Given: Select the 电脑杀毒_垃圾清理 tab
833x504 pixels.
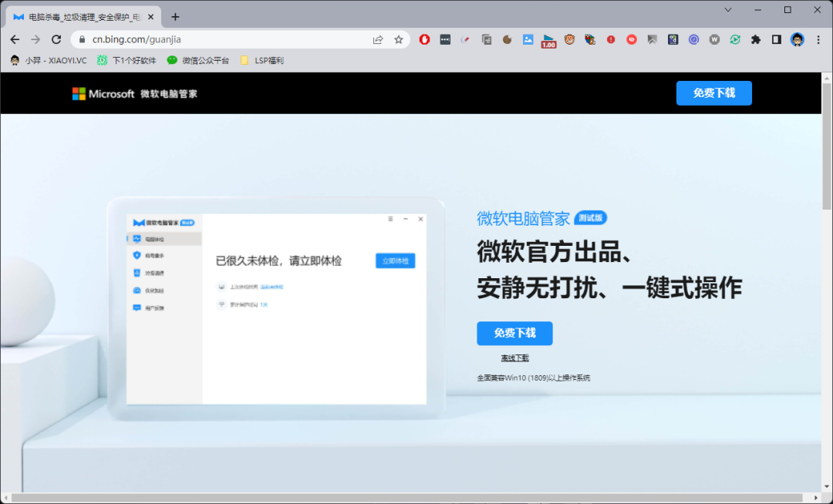Looking at the screenshot, I should click(x=83, y=17).
